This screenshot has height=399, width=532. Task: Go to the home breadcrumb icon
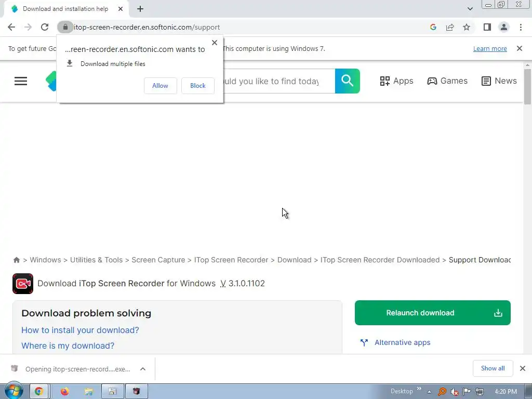(x=16, y=260)
